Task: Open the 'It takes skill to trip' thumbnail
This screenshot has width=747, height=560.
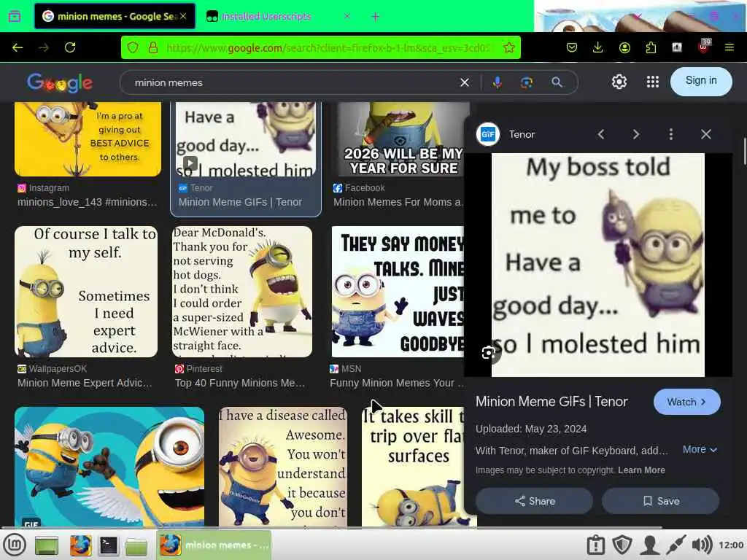Action: pos(413,467)
